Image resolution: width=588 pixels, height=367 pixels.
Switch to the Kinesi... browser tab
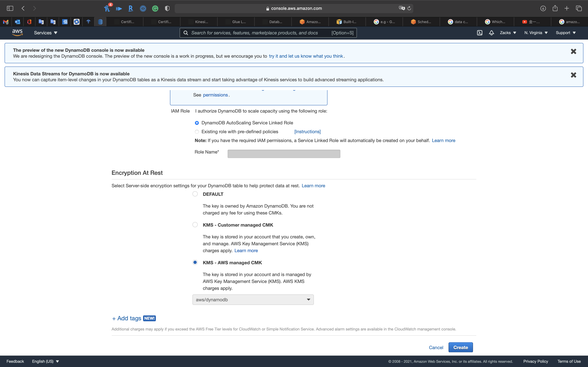[199, 22]
